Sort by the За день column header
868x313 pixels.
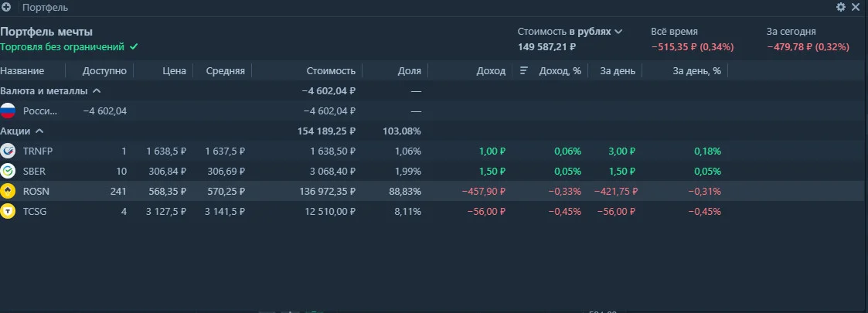tap(618, 71)
